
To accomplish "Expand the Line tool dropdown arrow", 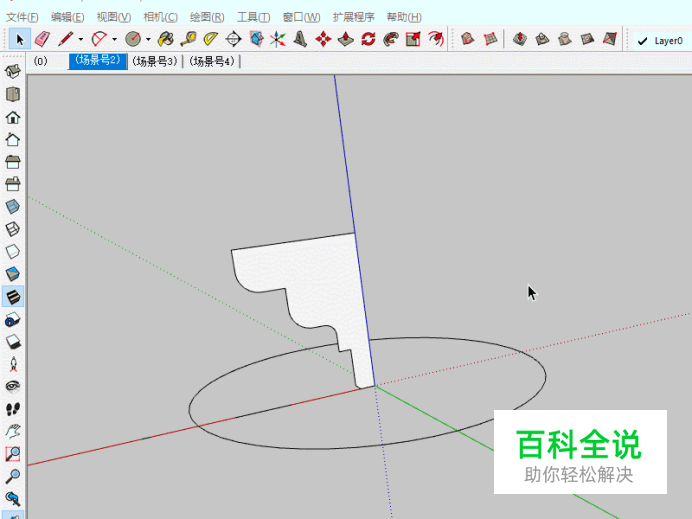I will [80, 40].
